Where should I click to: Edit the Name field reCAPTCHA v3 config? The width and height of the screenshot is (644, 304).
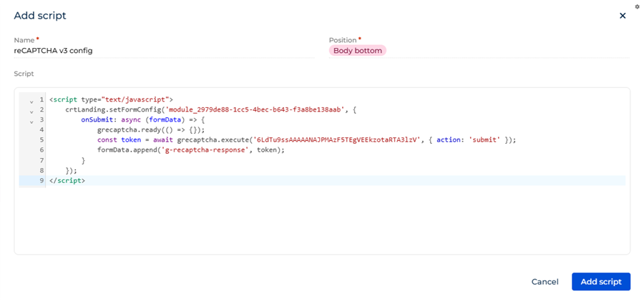pyautogui.click(x=164, y=51)
